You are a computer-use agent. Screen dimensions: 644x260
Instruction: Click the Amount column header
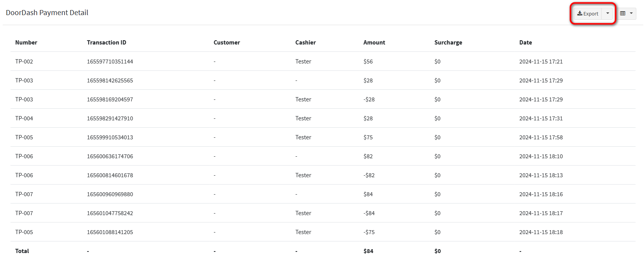click(x=374, y=43)
